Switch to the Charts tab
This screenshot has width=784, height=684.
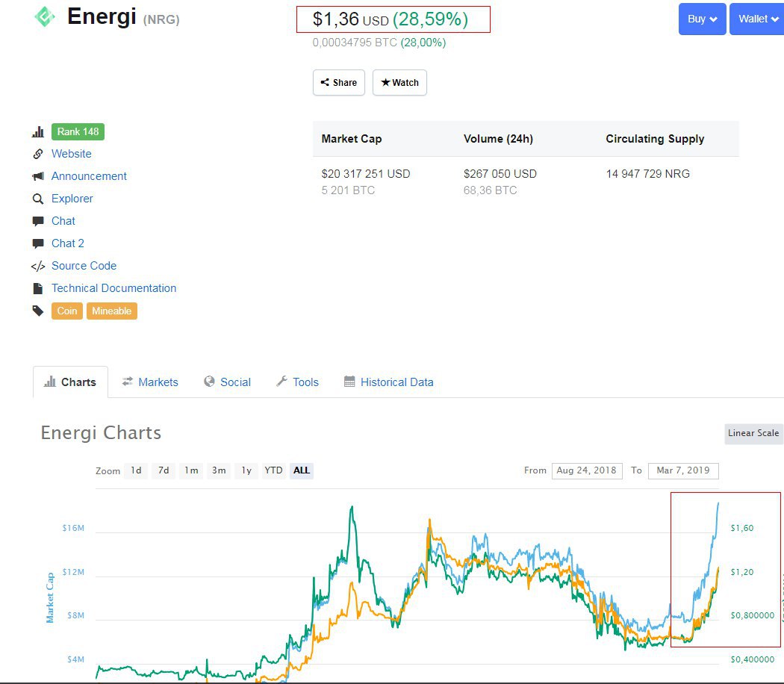(x=70, y=382)
